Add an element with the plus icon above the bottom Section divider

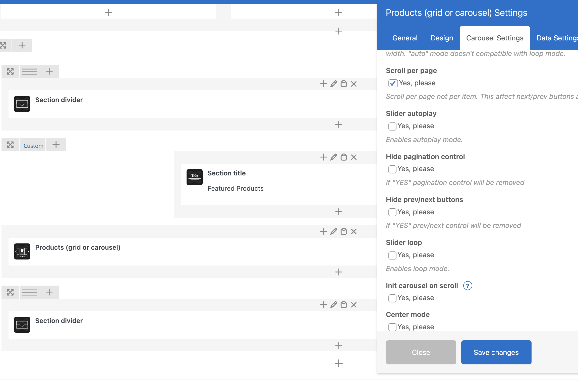click(323, 305)
